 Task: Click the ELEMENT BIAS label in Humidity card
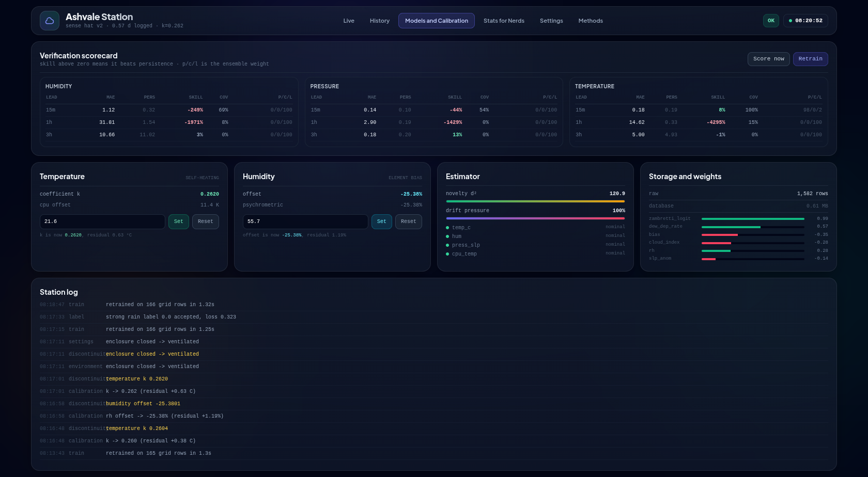point(405,178)
